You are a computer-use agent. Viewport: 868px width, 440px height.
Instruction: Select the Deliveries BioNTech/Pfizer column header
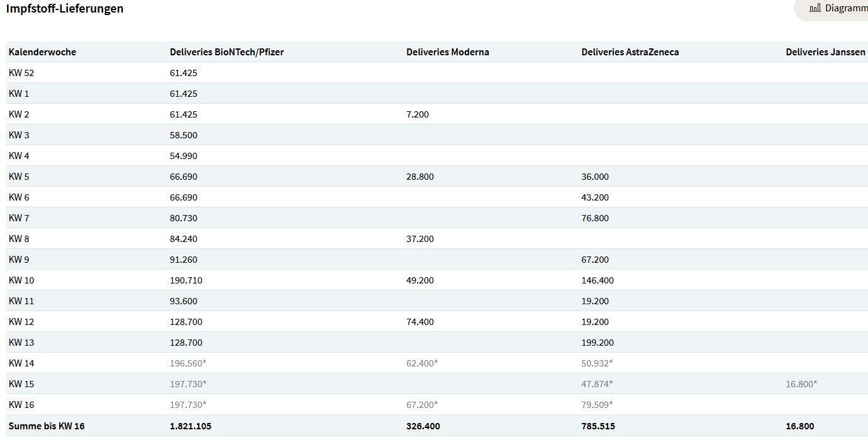[x=226, y=52]
